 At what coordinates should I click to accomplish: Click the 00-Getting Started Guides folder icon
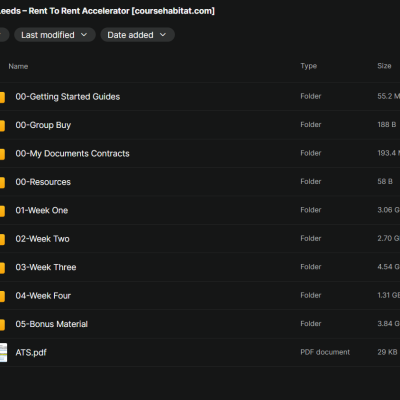[2, 97]
